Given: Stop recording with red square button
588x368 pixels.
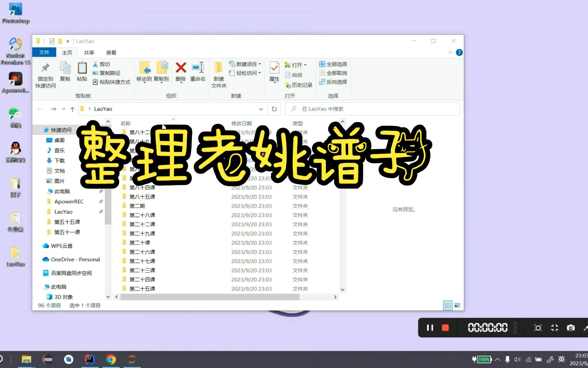Looking at the screenshot, I should pos(445,328).
